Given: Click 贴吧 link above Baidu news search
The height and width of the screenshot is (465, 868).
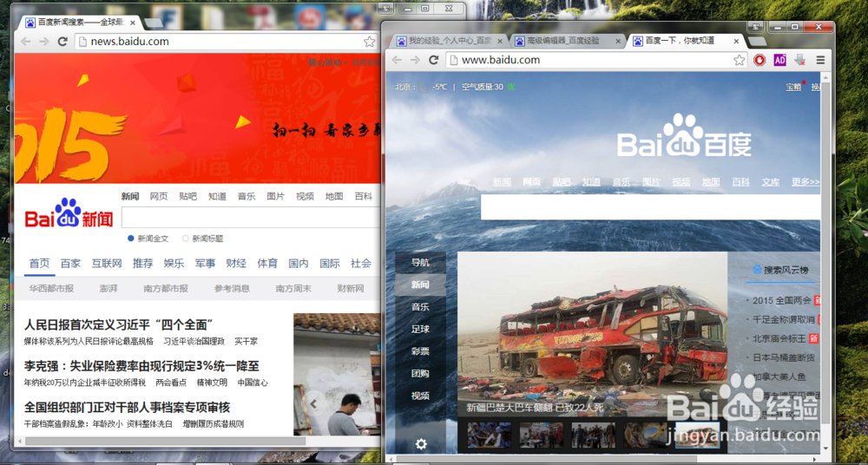Looking at the screenshot, I should tap(187, 196).
